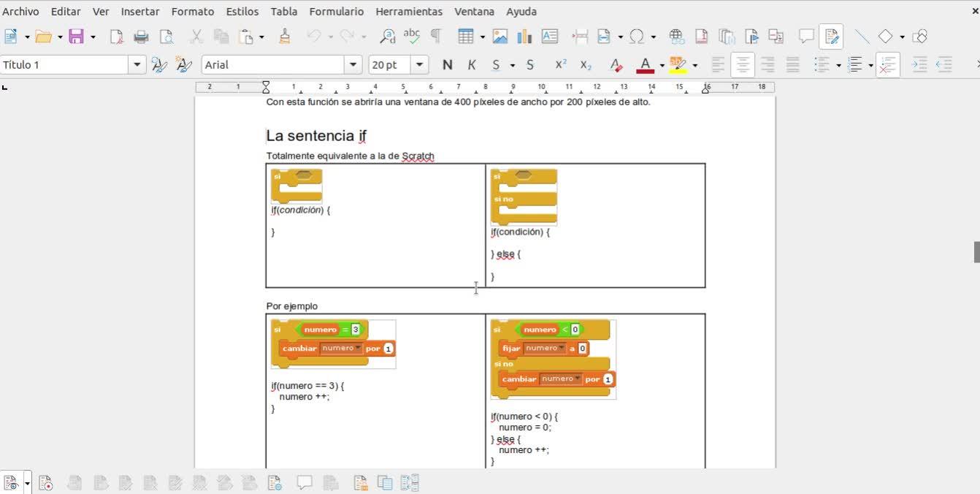Toggle Track Changes toolbar button
Viewport: 980px width, 494px height.
(831, 37)
